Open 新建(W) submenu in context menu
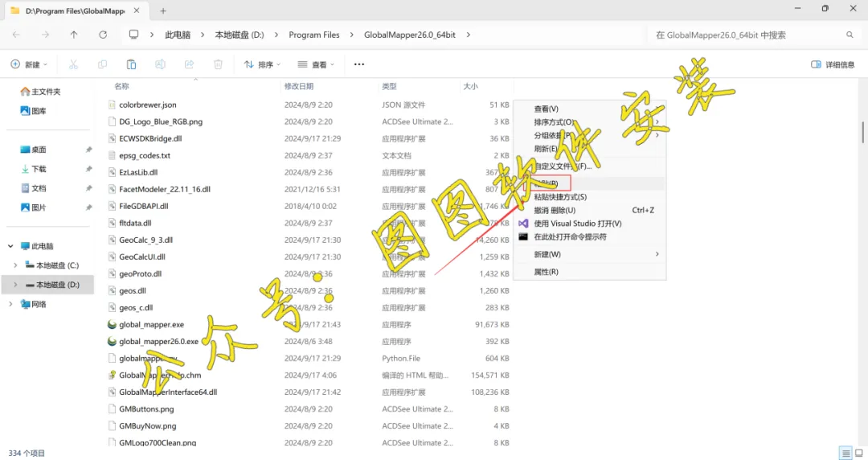The height and width of the screenshot is (460, 868). tap(590, 254)
